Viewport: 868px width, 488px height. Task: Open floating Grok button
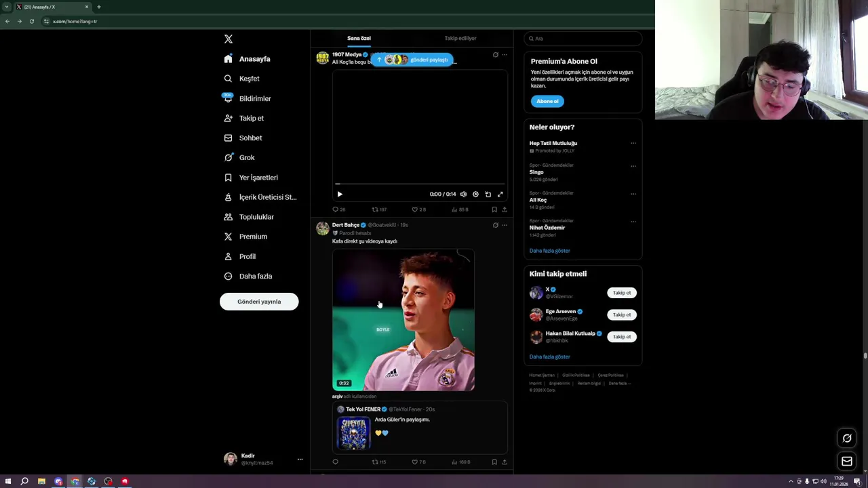847,439
